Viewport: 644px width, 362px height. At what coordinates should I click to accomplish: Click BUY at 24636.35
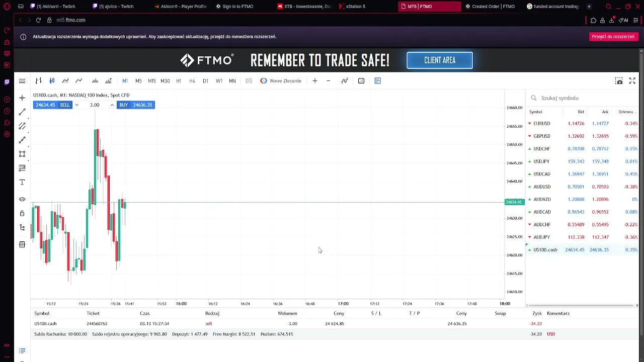(x=136, y=105)
